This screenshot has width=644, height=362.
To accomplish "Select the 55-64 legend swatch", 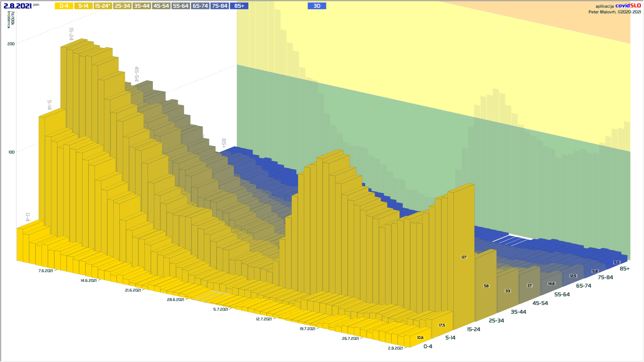I will point(181,6).
